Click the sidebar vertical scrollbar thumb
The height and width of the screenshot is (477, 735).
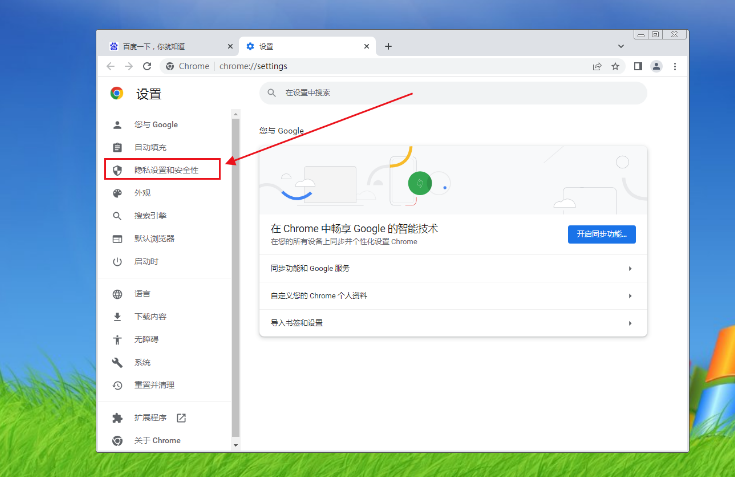coord(236,277)
